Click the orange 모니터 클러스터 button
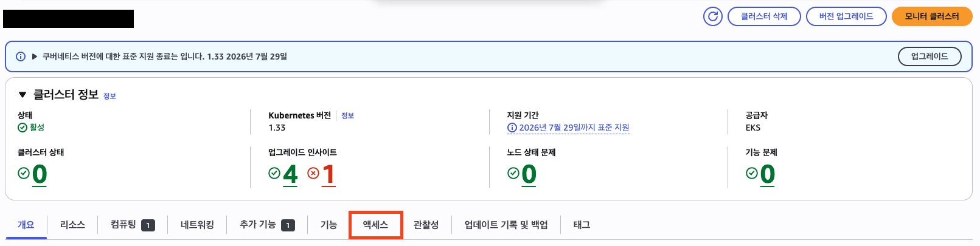The image size is (980, 246). coord(931,16)
